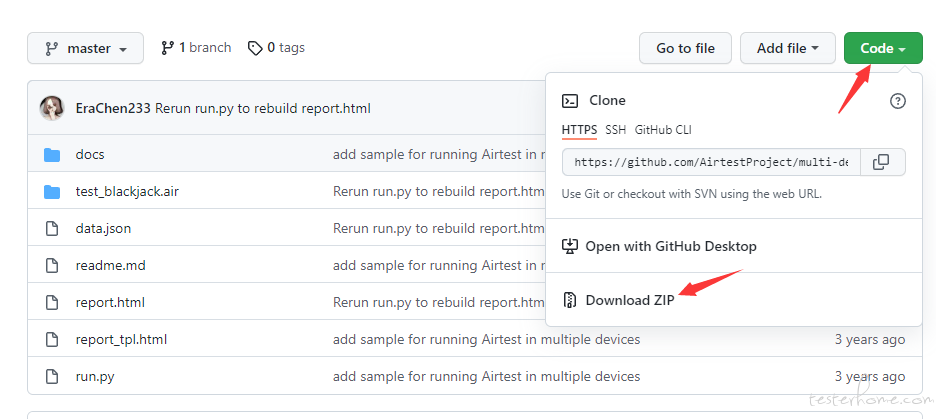Open the run.py row commit message
Viewport: 936px width, 419px height.
(x=487, y=377)
